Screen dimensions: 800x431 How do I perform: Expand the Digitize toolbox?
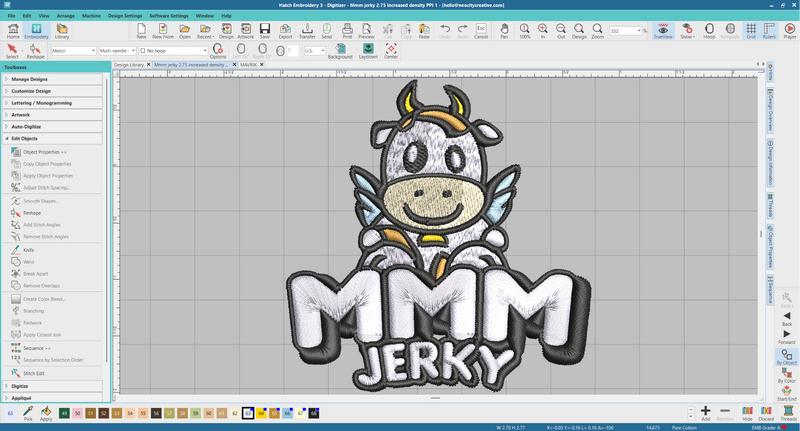pos(53,386)
